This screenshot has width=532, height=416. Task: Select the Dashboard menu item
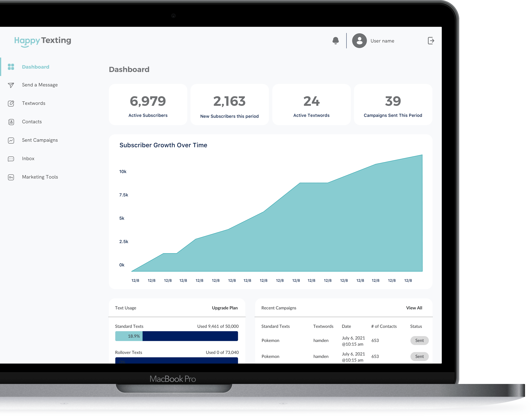pyautogui.click(x=36, y=67)
